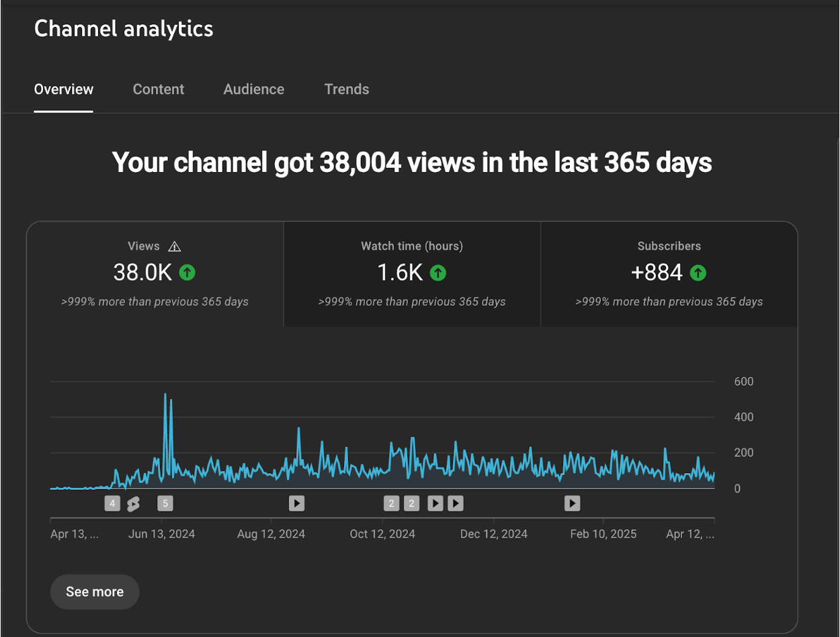Open the Shorts icon marker under the chart

coord(133,503)
